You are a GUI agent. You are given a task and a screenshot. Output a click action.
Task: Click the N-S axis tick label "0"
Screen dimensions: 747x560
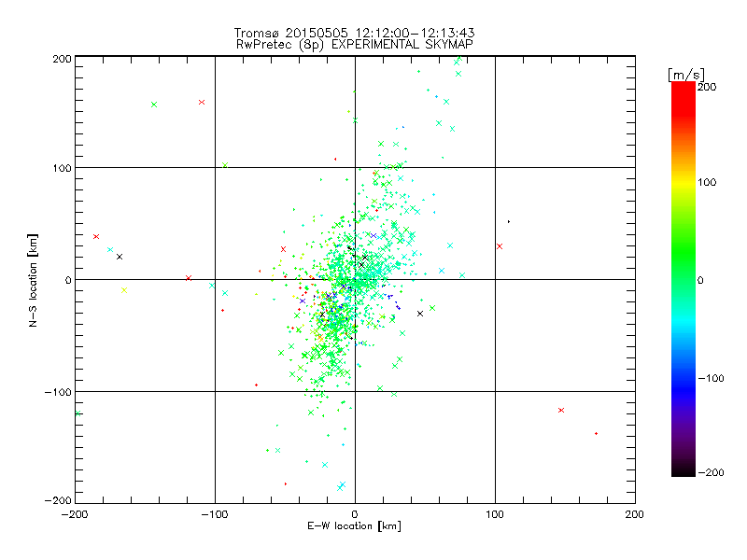coord(68,280)
